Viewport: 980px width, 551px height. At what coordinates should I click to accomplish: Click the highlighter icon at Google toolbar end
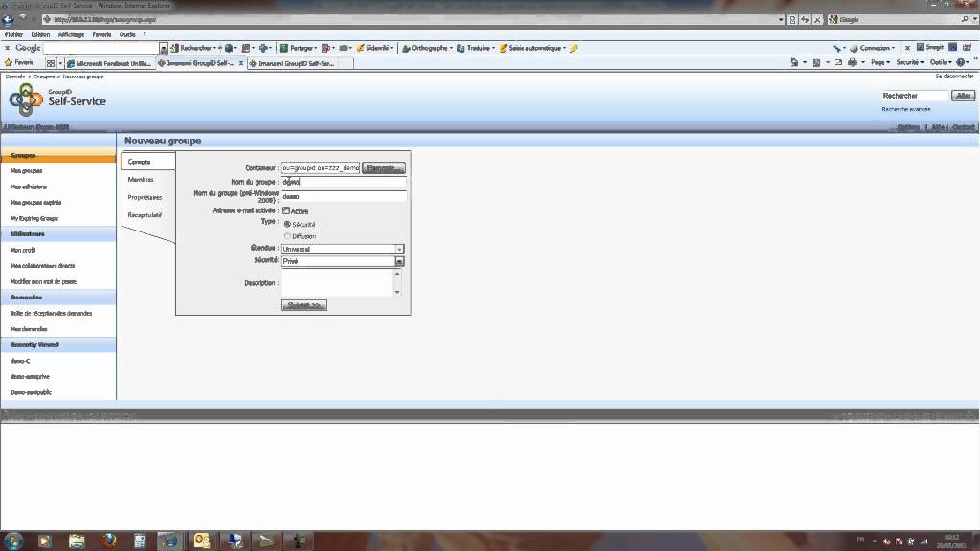click(574, 48)
